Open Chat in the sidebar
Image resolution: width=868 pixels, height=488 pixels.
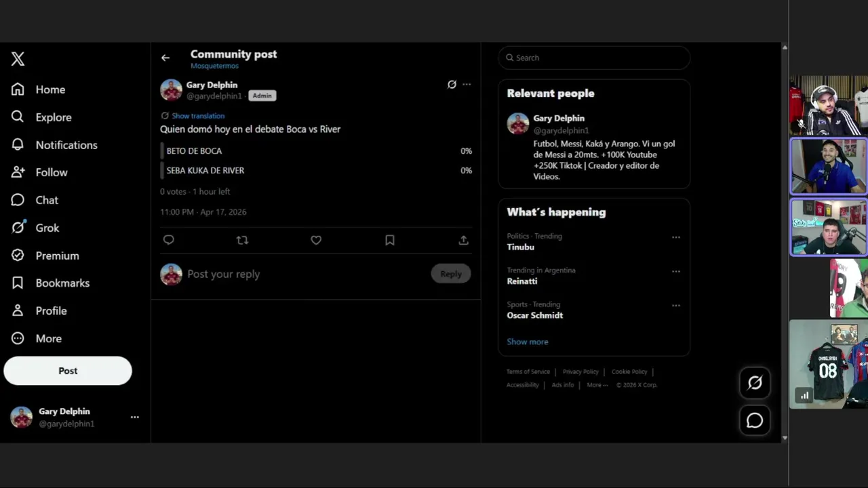click(x=35, y=200)
